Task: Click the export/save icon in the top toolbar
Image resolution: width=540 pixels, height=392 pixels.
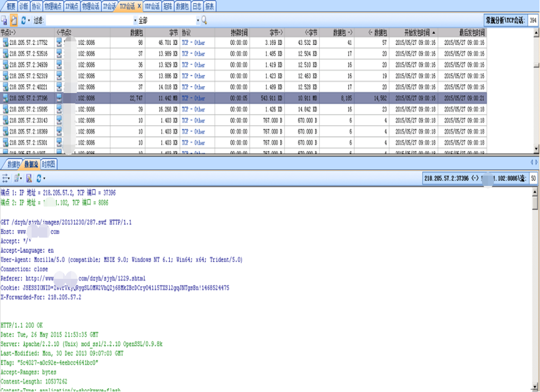Action: pos(4,21)
